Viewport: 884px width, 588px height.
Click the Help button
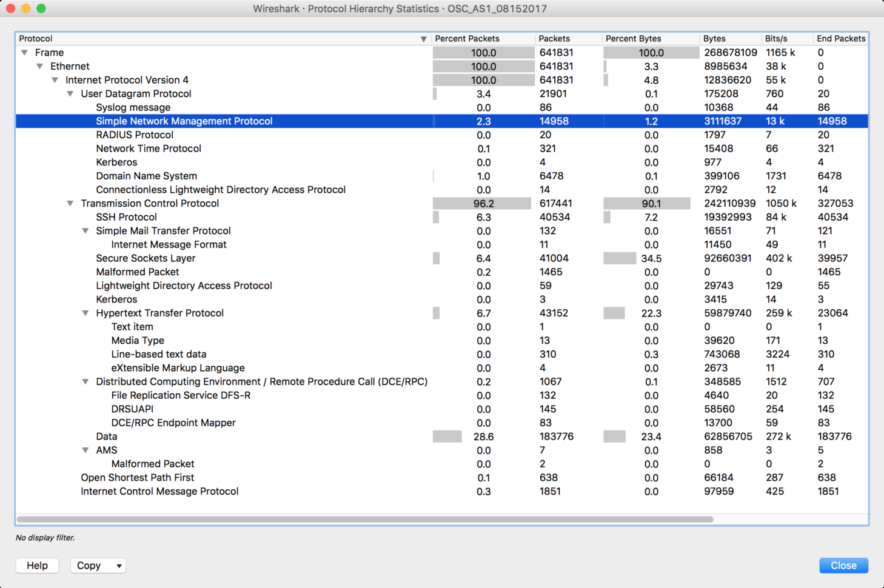tap(37, 566)
